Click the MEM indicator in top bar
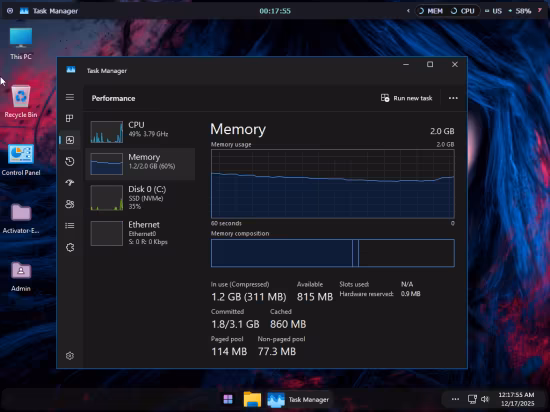Screen dimensions: 550x412 [x=431, y=11]
